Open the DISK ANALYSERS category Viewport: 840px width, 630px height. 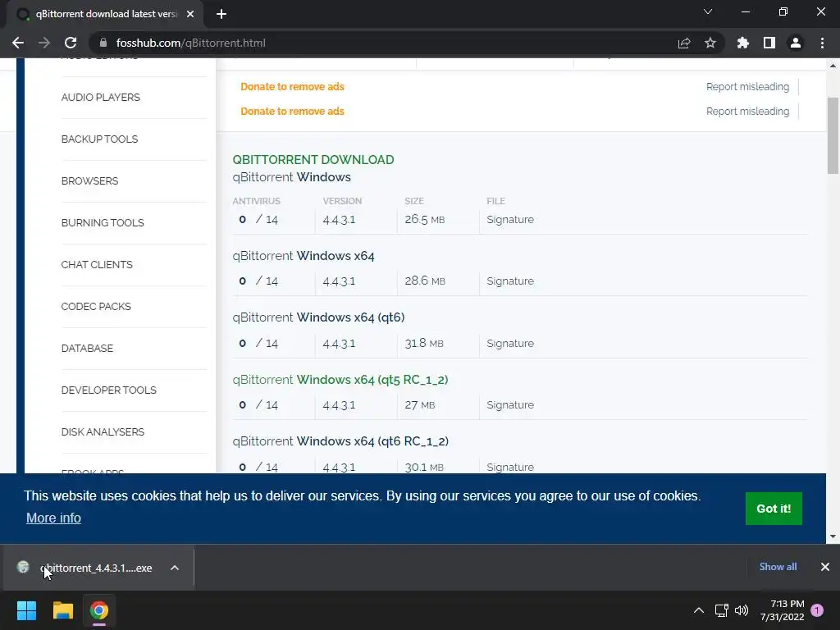pyautogui.click(x=103, y=431)
